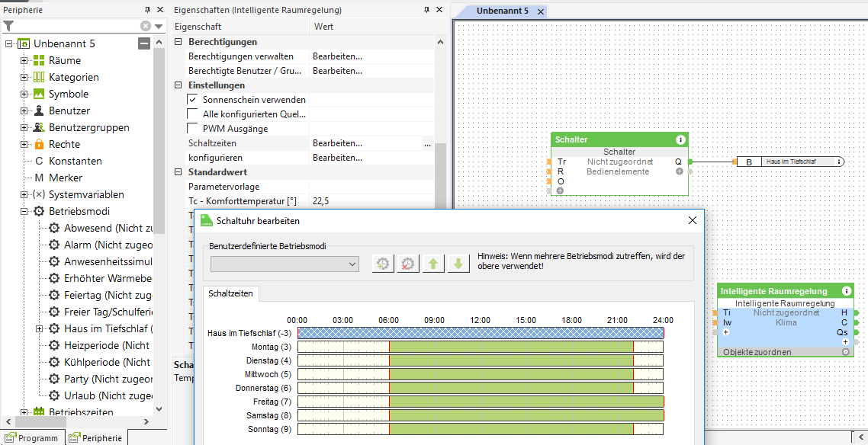
Task: Select Konstanten in the Peripherie tree
Action: 75,161
